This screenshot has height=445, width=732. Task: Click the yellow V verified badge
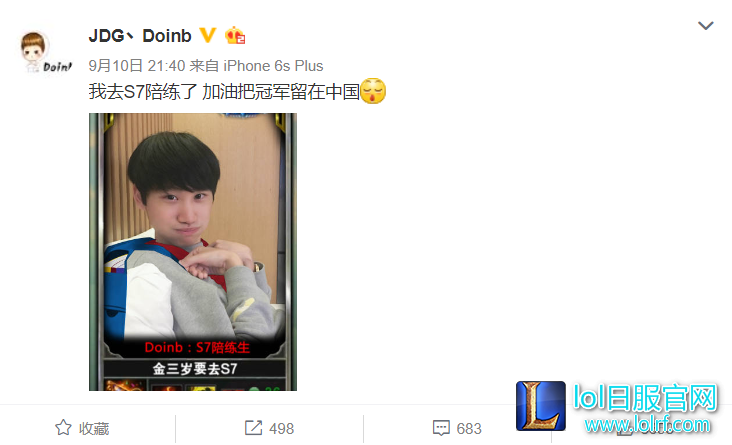(x=208, y=35)
